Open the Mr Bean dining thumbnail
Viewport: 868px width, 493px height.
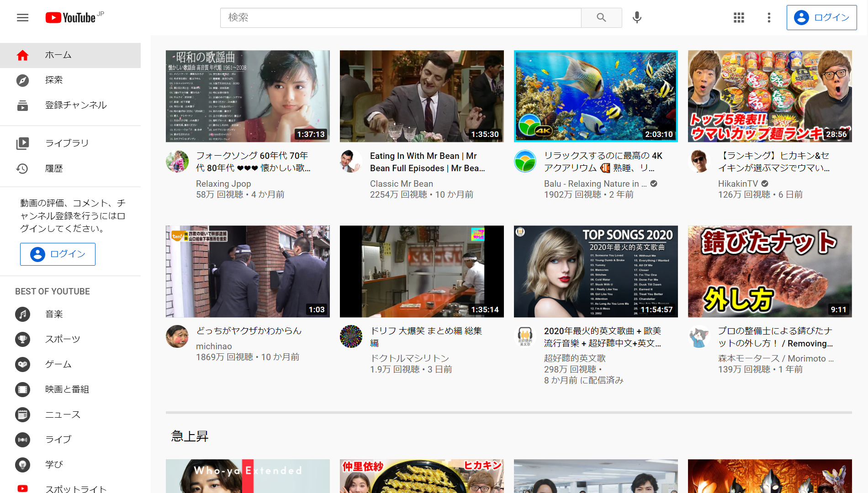tap(422, 96)
